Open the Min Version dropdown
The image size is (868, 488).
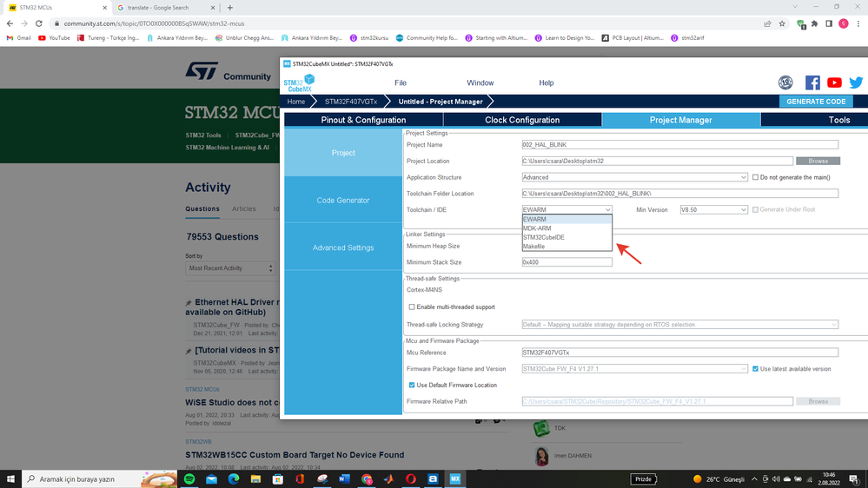pyautogui.click(x=713, y=209)
